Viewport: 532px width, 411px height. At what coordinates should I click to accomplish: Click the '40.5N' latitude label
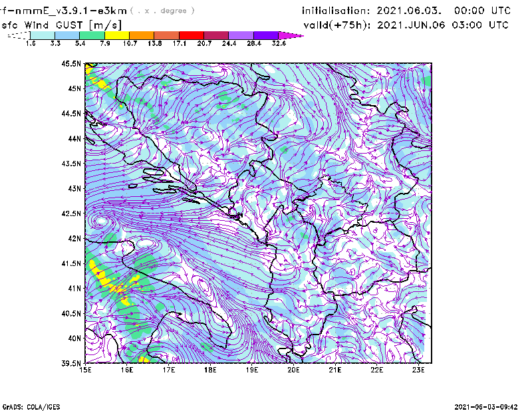coord(71,313)
